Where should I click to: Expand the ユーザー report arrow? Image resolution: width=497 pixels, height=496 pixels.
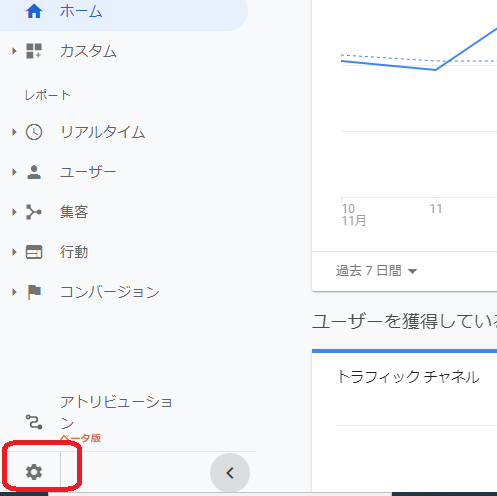point(14,172)
